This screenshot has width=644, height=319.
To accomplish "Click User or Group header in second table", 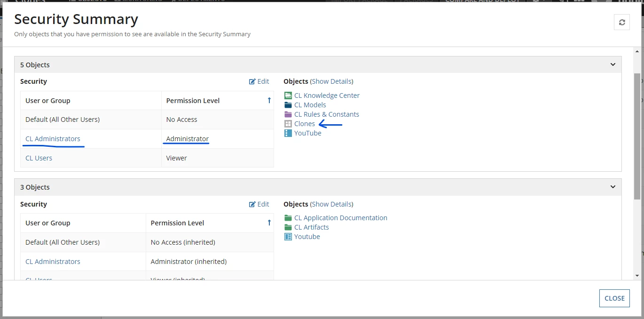I will coord(47,223).
